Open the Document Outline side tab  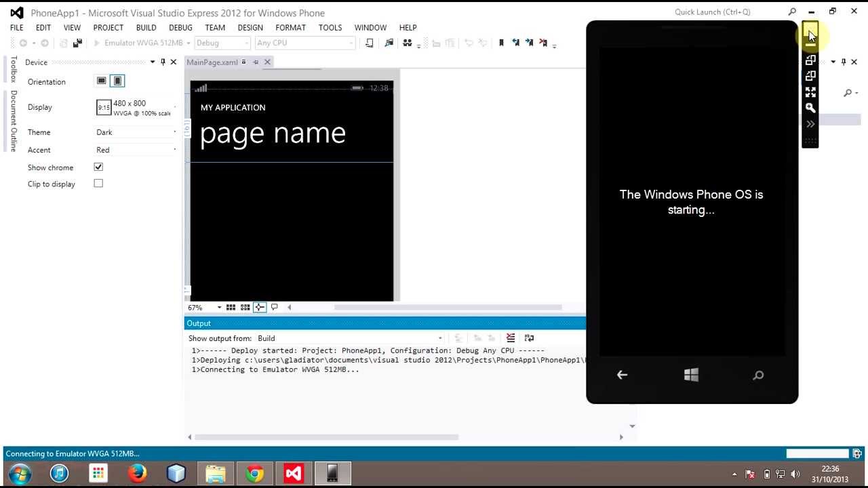pos(13,121)
